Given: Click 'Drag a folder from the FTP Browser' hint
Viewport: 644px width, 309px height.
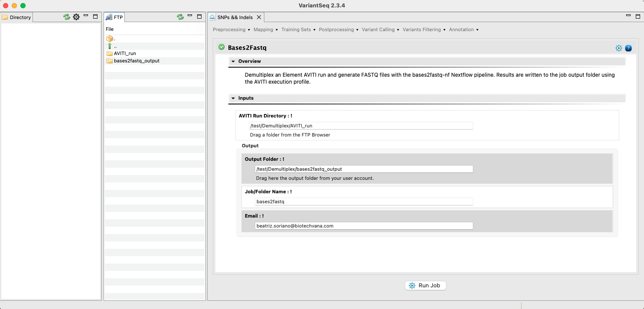Looking at the screenshot, I should (x=290, y=135).
